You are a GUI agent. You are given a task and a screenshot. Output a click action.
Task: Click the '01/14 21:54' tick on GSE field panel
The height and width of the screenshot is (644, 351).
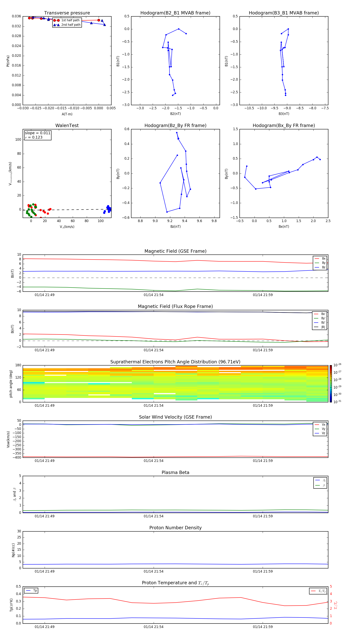pyautogui.click(x=153, y=295)
